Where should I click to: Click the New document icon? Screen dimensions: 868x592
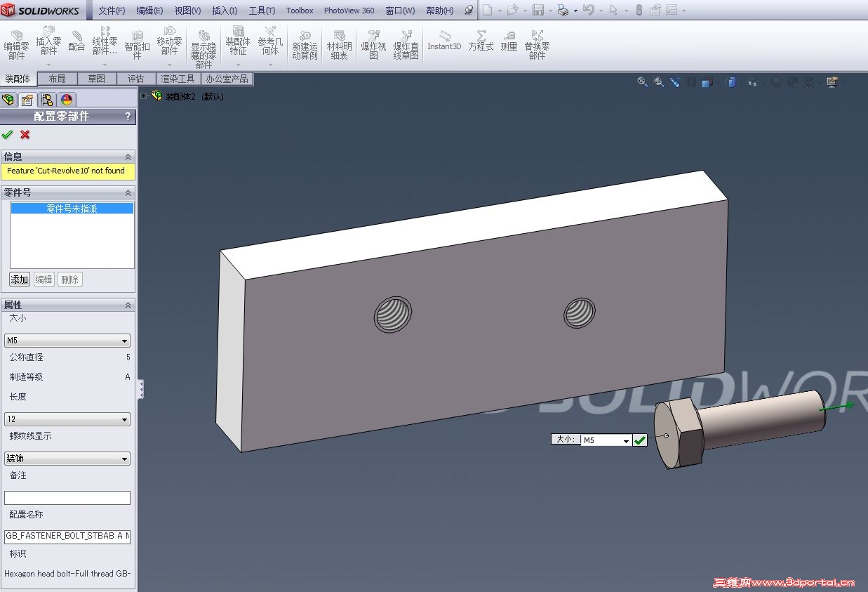(x=488, y=10)
